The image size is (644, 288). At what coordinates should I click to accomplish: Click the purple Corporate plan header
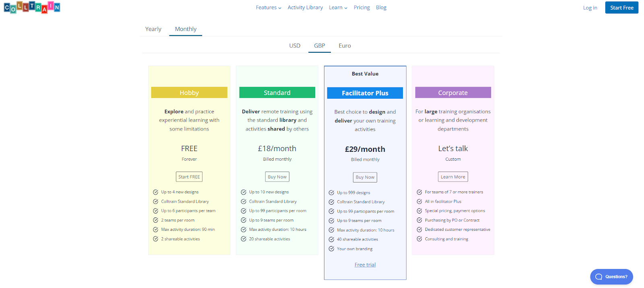pyautogui.click(x=453, y=93)
